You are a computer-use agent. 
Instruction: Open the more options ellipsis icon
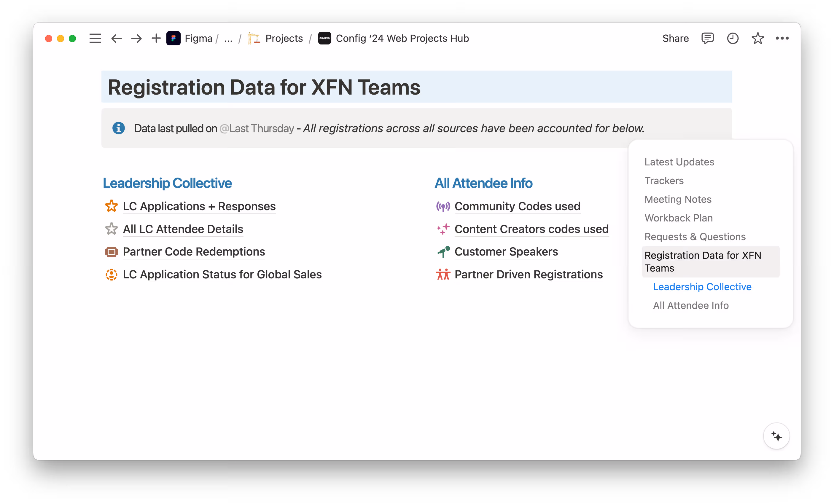point(782,38)
